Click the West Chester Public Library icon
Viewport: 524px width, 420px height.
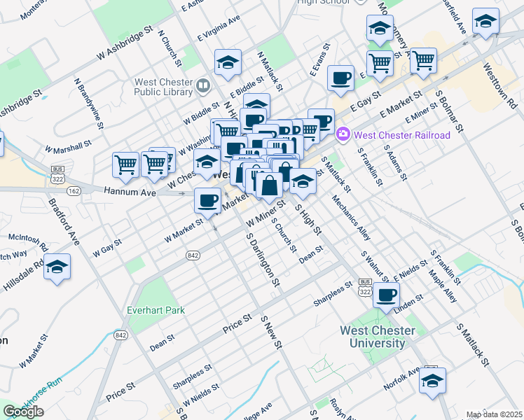(203, 86)
